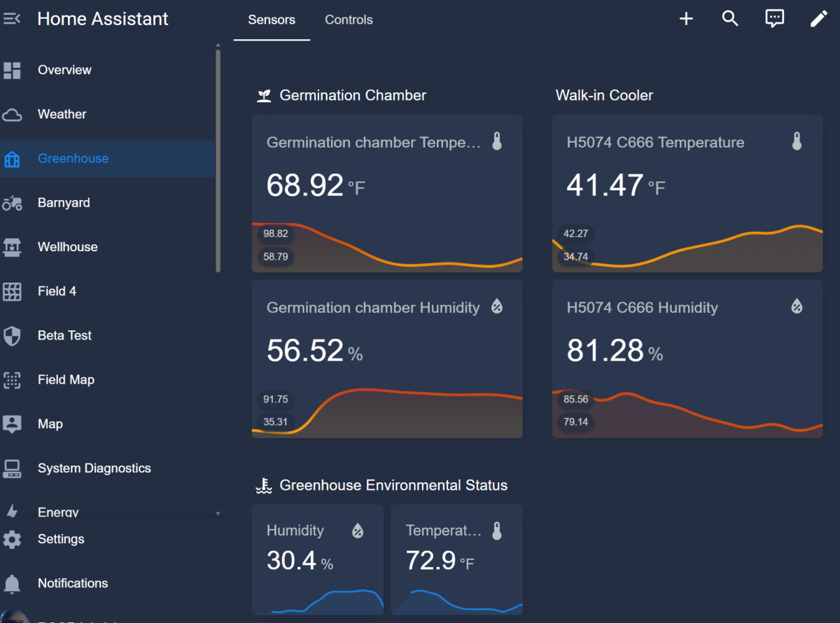Click the pencil edit dashboard icon
This screenshot has width=840, height=623.
pyautogui.click(x=818, y=19)
